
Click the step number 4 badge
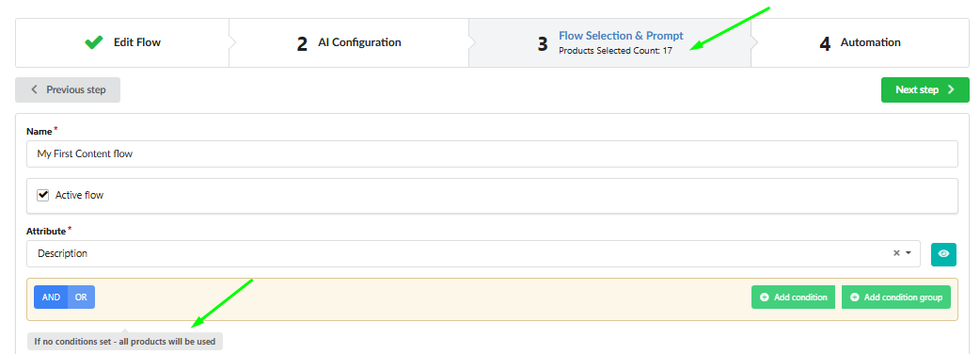(825, 44)
